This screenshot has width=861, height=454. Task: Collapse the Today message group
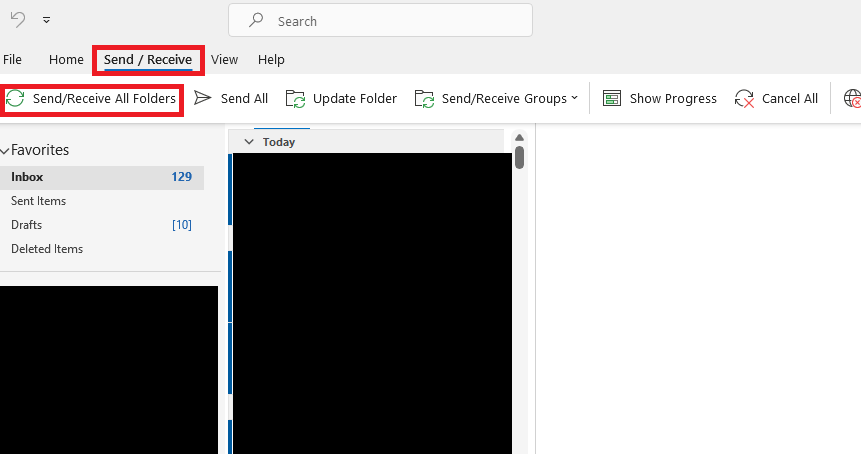(x=249, y=142)
